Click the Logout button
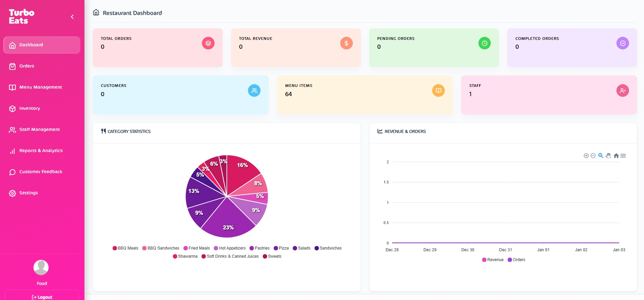The height and width of the screenshot is (300, 644). [x=42, y=297]
